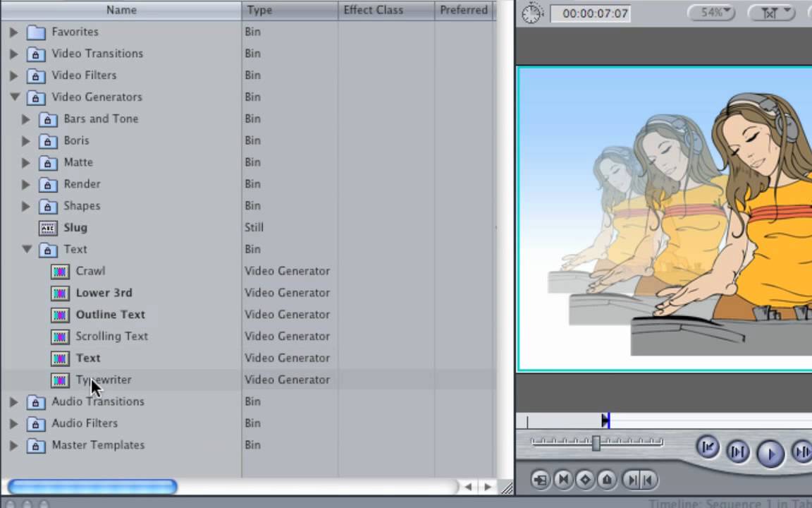Click the Slug still icon
This screenshot has width=812, height=508.
48,228
